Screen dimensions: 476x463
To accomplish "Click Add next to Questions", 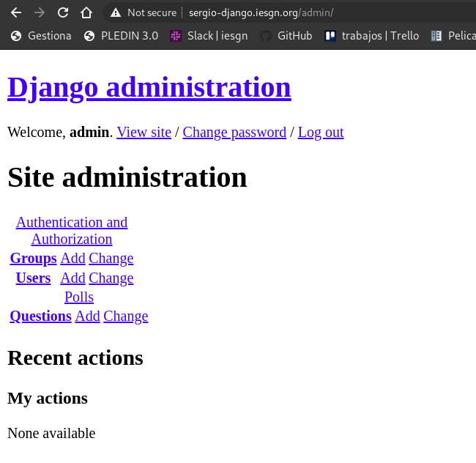I will click(87, 316).
